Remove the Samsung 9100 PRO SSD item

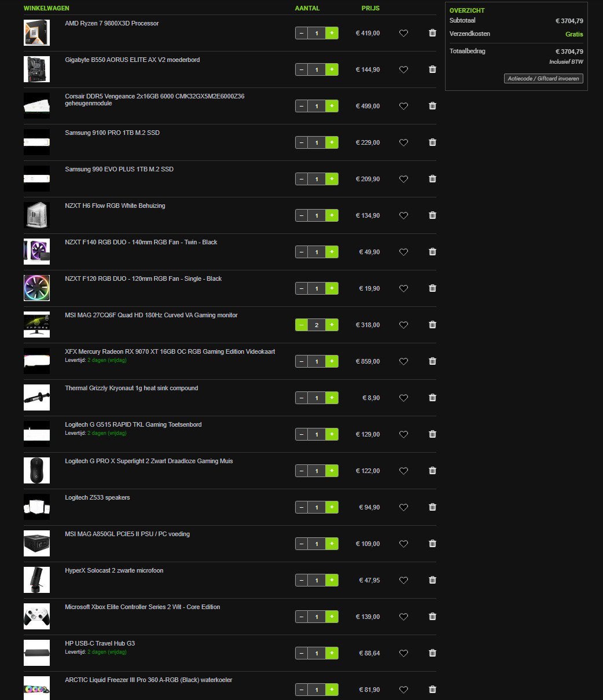tap(432, 142)
